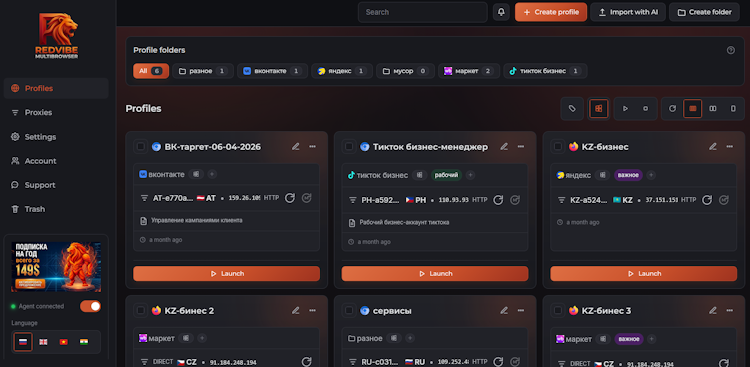Open more options for сервисы profile
The height and width of the screenshot is (367, 750).
[521, 311]
